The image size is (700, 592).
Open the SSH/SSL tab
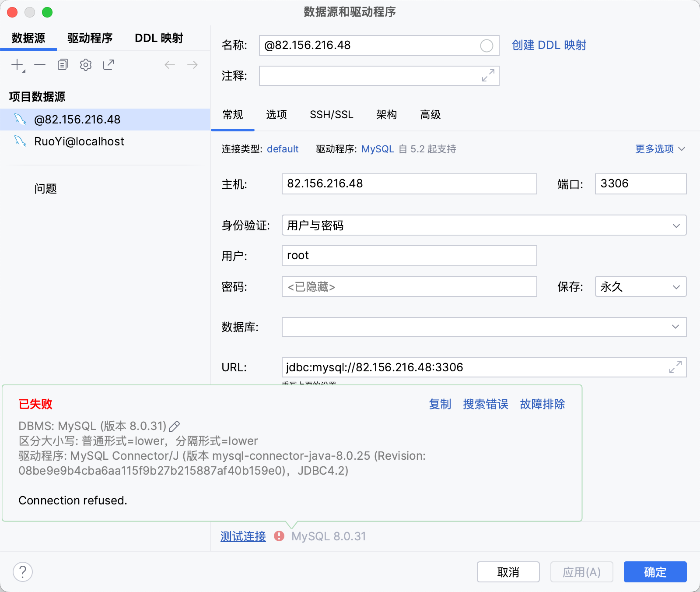[x=332, y=115]
